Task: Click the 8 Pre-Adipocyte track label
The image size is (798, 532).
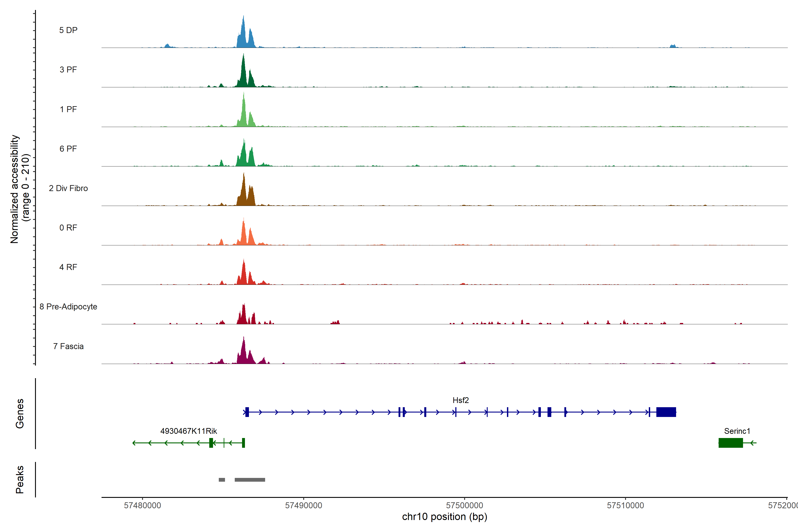Action: [68, 306]
